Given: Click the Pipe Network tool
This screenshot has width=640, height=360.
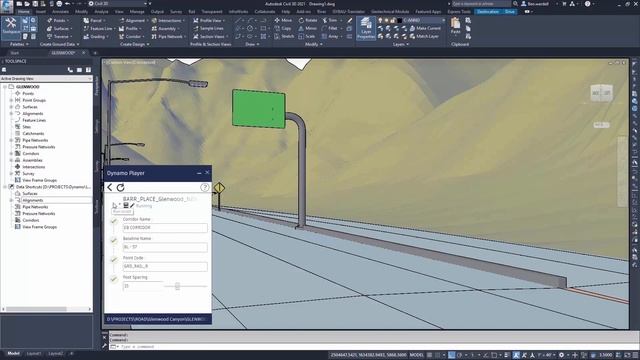Looking at the screenshot, I should coord(168,36).
